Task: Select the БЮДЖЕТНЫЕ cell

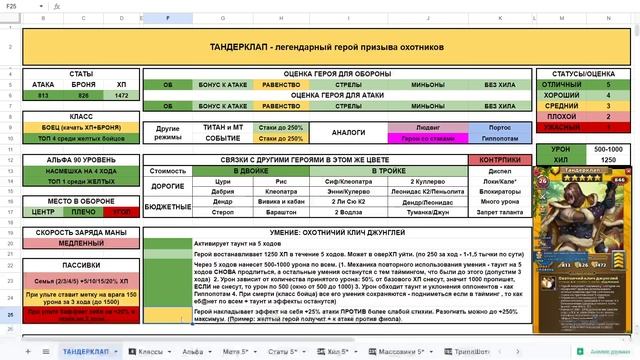Action: 168,207
